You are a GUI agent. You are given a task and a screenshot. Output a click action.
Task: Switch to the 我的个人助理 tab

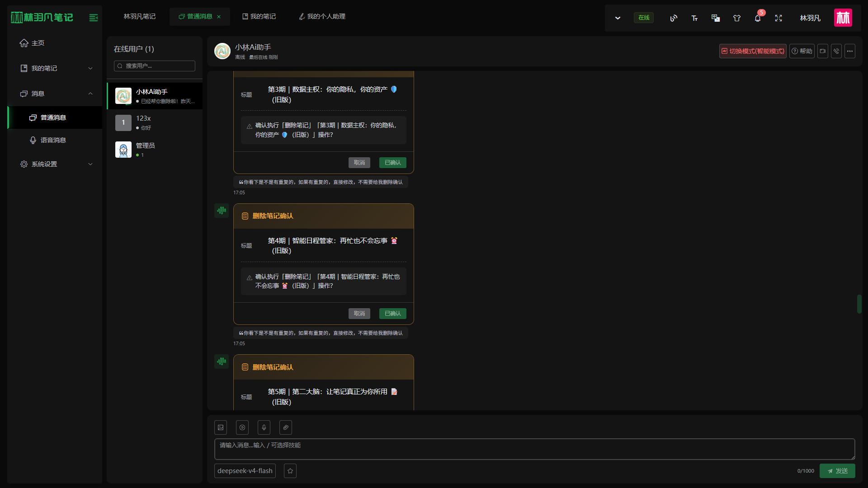click(322, 17)
